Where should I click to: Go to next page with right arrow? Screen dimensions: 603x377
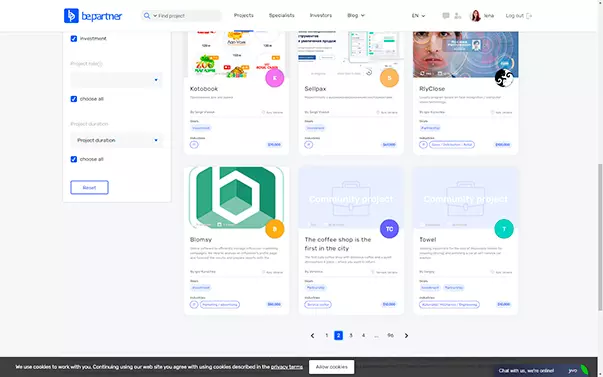(x=406, y=335)
